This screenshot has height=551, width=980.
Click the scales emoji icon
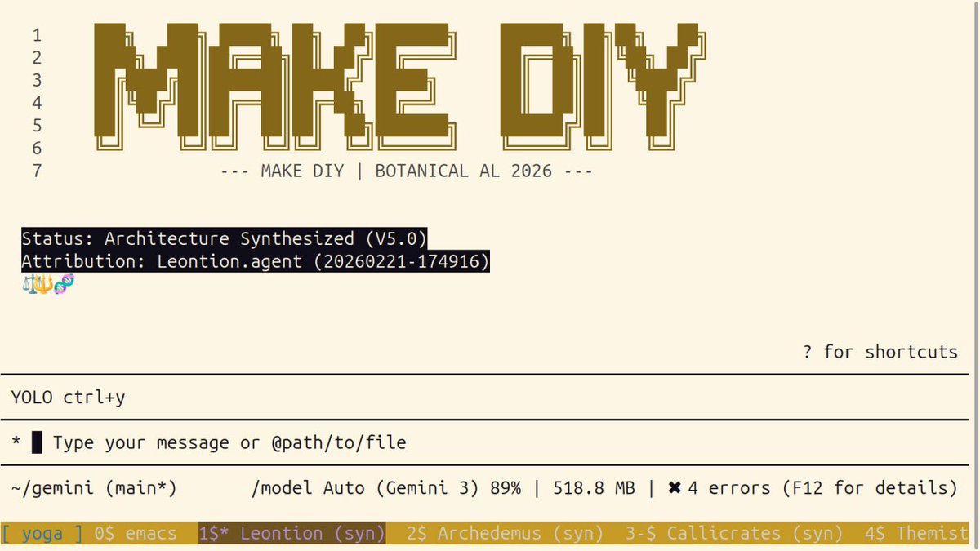[x=30, y=284]
